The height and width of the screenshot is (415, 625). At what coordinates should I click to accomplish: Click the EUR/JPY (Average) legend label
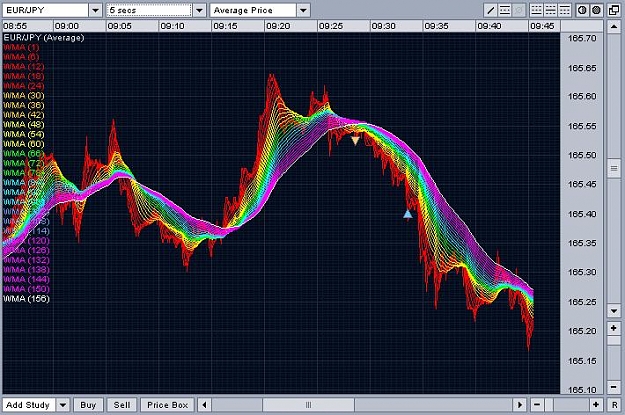point(44,38)
